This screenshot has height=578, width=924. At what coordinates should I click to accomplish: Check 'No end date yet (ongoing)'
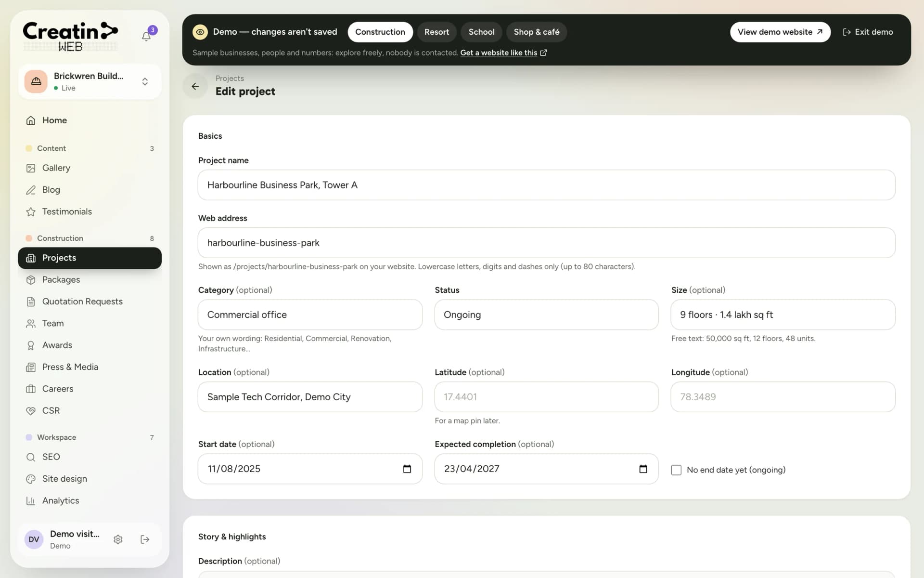tap(676, 470)
